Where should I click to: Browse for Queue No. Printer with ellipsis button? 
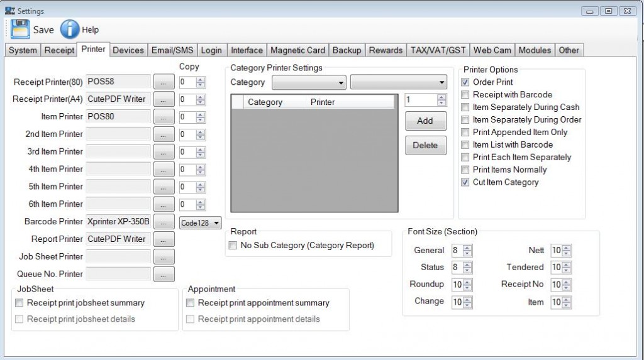coord(164,274)
